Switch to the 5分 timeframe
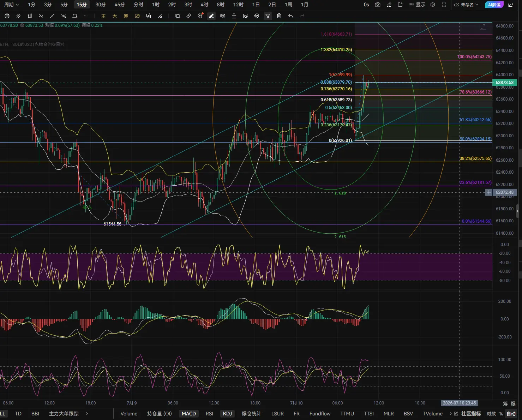 64,5
